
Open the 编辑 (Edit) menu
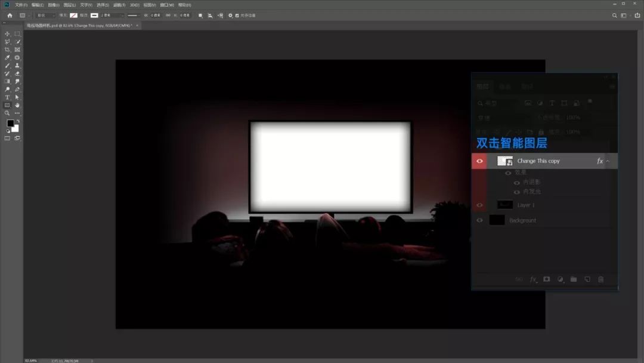click(x=38, y=5)
